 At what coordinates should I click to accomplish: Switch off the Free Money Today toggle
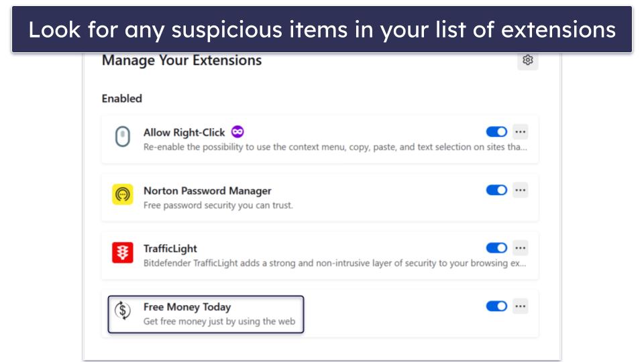[496, 306]
